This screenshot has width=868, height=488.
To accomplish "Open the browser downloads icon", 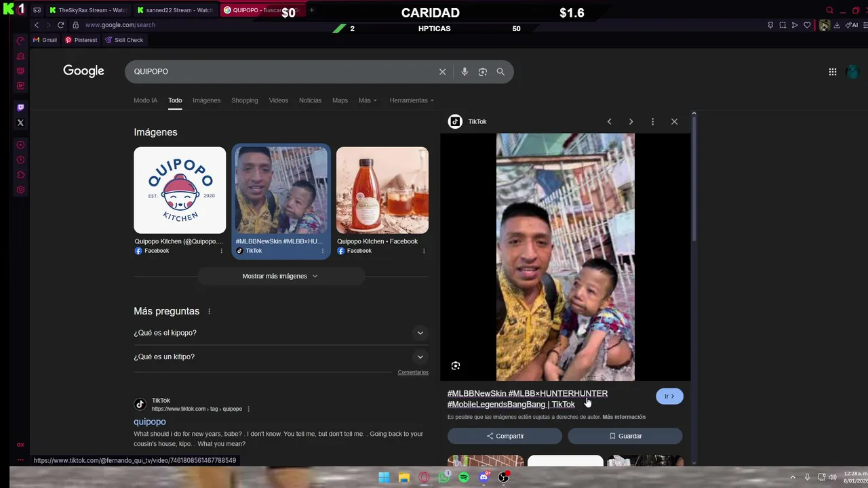I will tap(837, 25).
